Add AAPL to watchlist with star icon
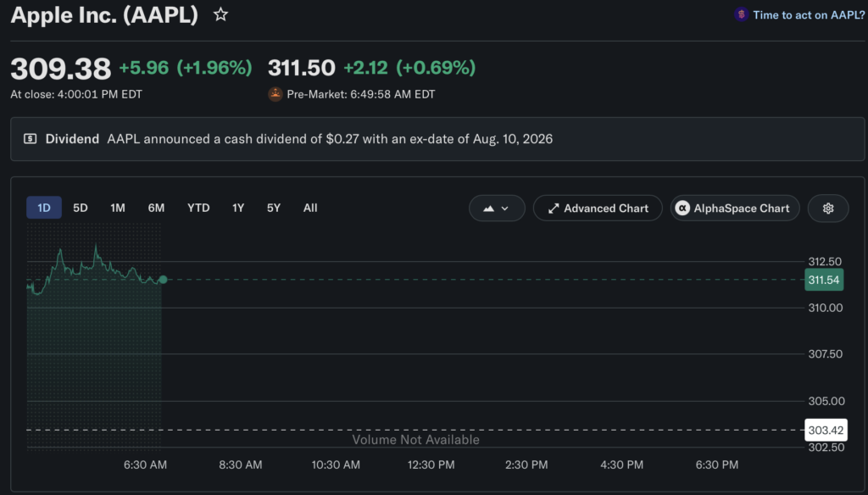 [221, 14]
